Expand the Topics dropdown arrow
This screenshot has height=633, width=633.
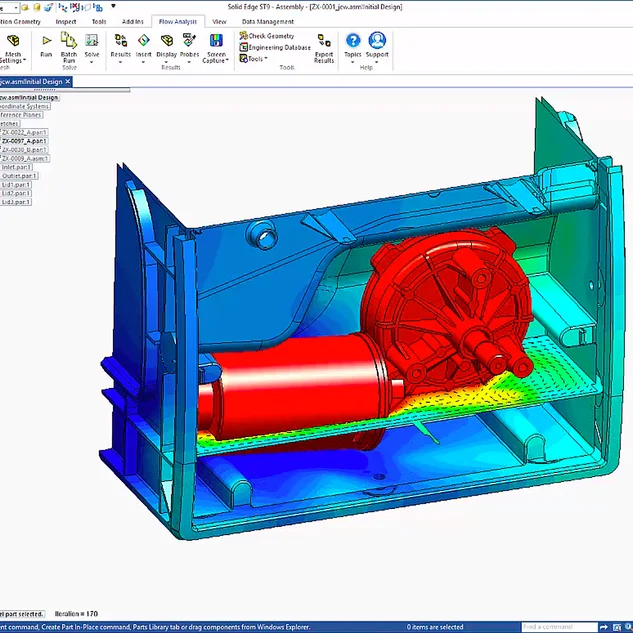pyautogui.click(x=353, y=62)
